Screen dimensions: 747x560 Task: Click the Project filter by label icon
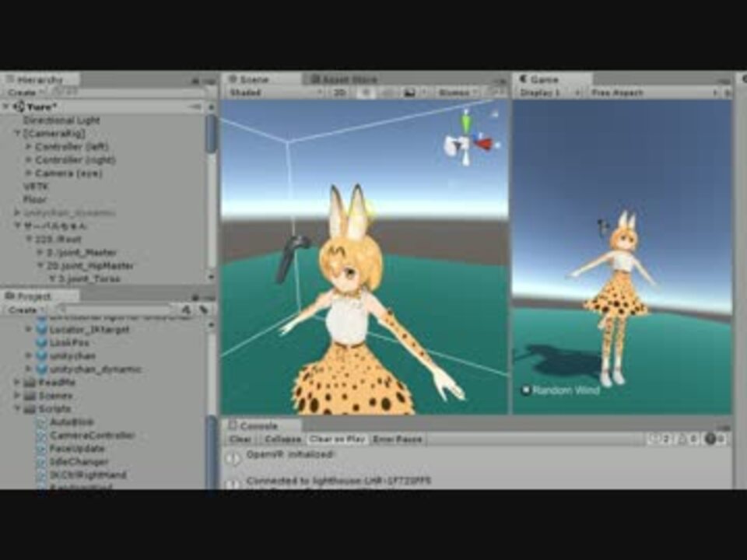204,310
